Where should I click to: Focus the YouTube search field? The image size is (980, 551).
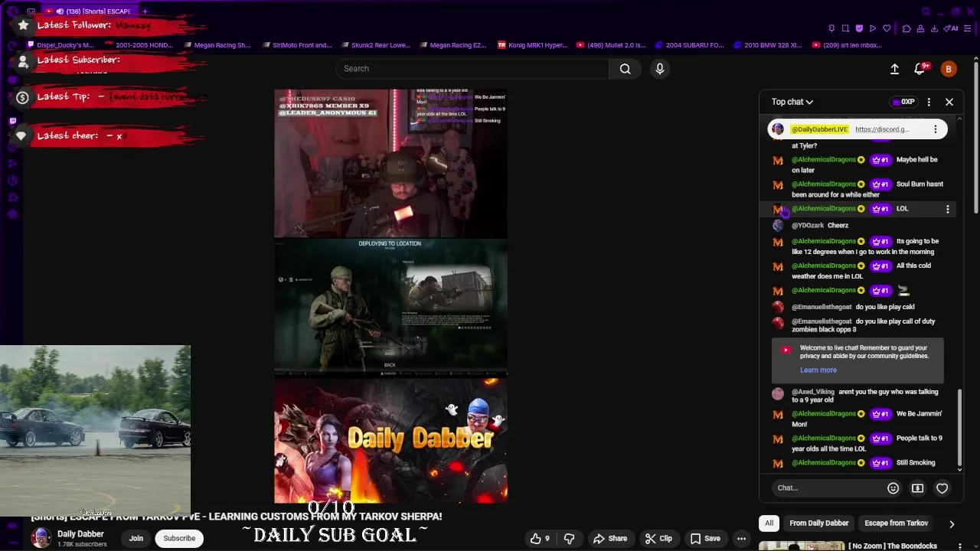472,69
